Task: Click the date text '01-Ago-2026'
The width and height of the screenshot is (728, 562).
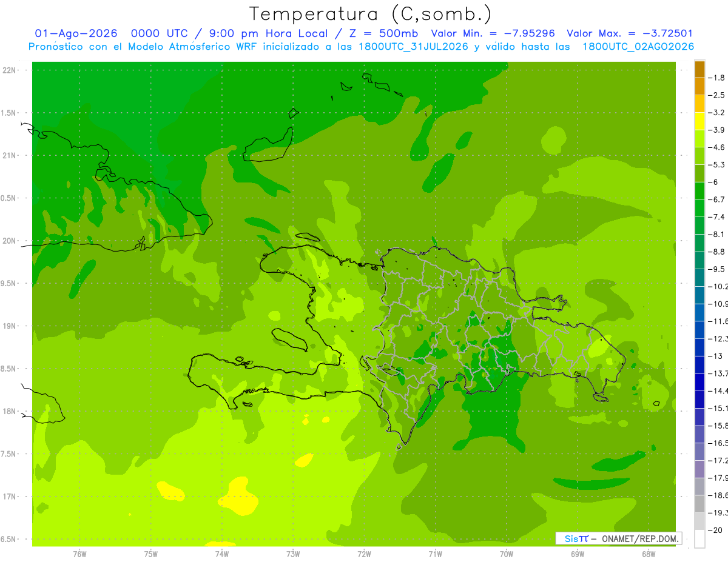Action: coord(76,33)
